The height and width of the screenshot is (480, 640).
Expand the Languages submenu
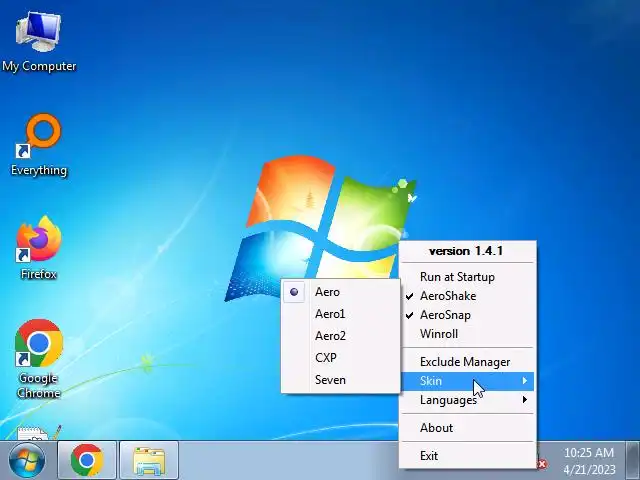pos(468,400)
